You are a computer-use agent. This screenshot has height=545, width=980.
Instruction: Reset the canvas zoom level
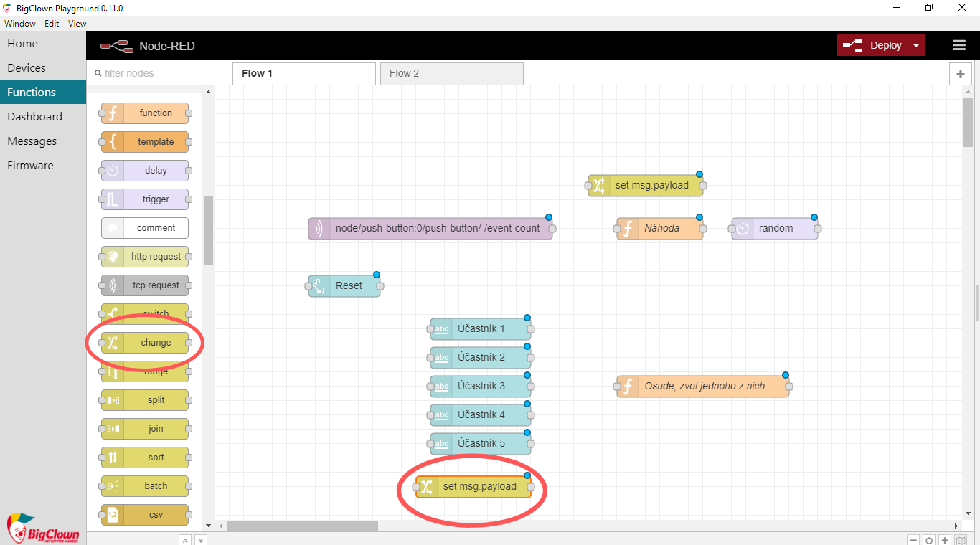(929, 541)
